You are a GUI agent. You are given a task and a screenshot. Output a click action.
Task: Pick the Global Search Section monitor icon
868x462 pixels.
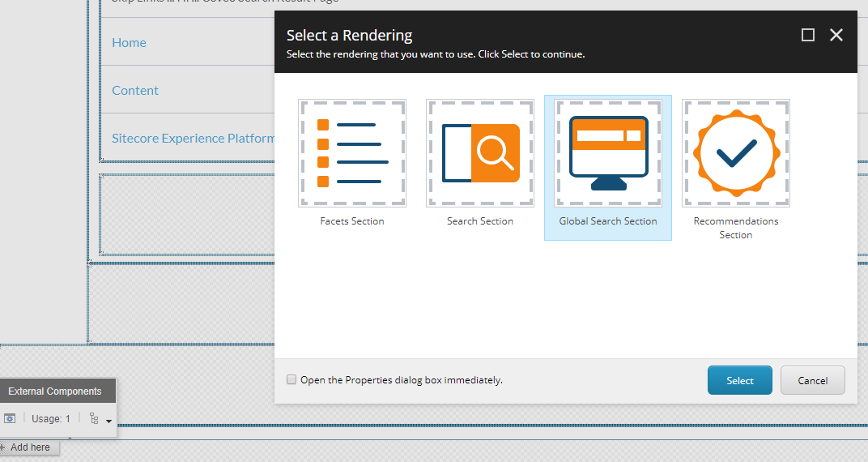tap(608, 153)
